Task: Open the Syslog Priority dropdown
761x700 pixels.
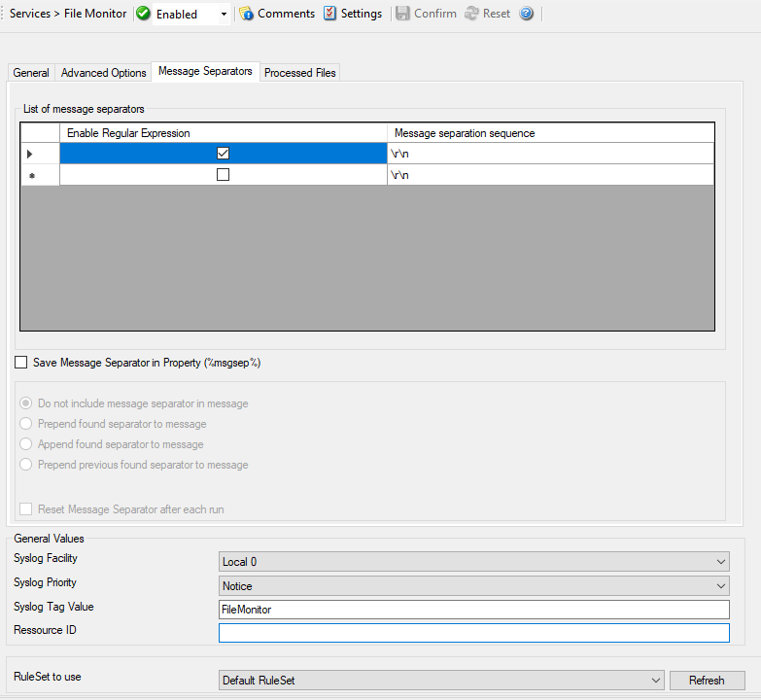Action: point(720,586)
